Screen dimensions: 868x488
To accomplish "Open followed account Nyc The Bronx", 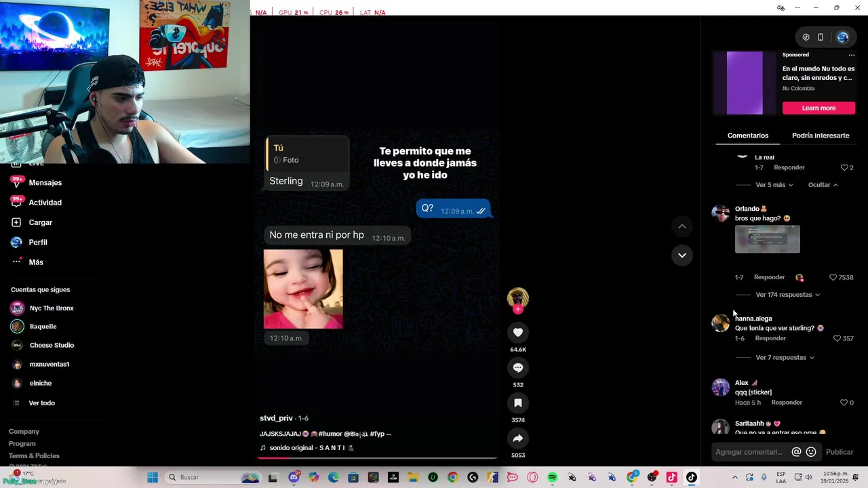I will click(x=43, y=308).
